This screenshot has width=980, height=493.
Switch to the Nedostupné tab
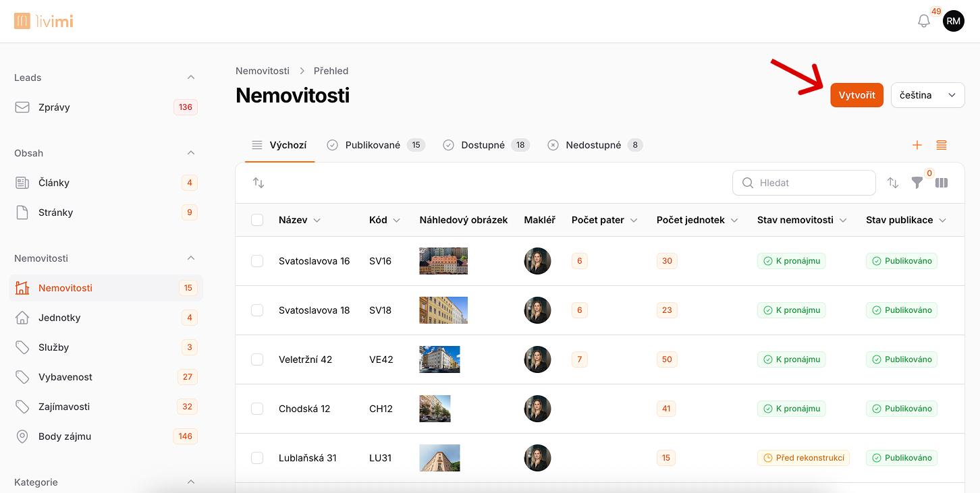point(595,145)
